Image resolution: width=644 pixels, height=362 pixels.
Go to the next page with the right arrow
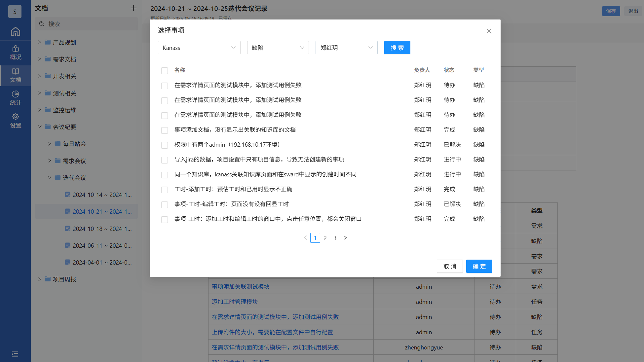[345, 238]
